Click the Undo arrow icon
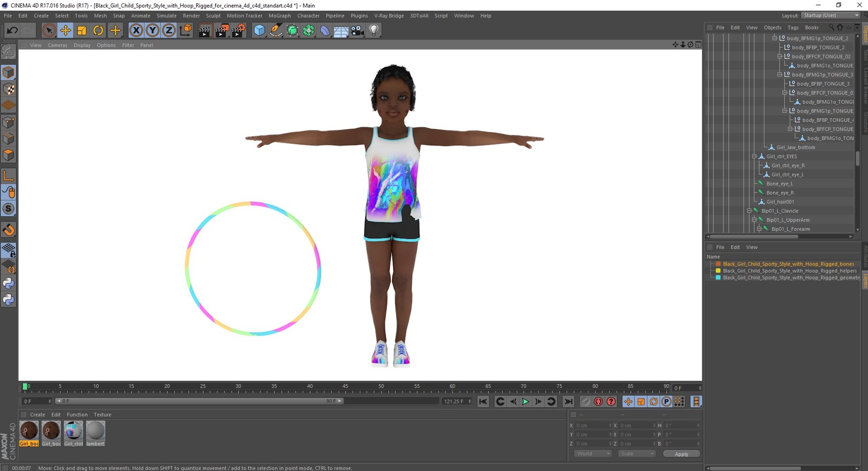Viewport: 868px width, 471px height. (12, 30)
